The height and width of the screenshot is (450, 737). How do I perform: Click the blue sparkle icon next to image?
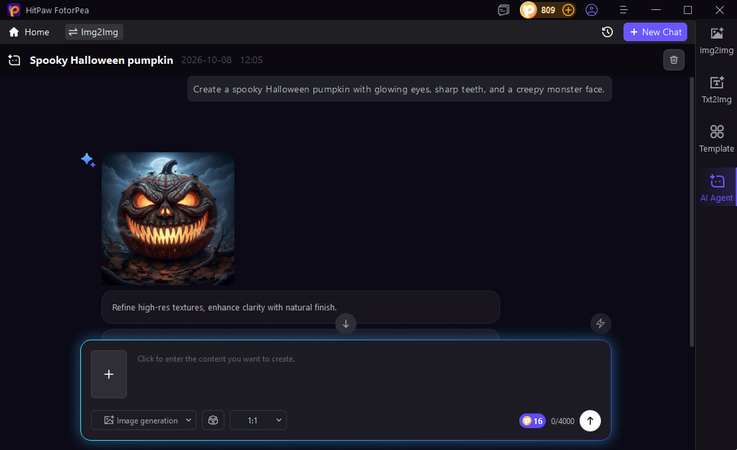[x=88, y=160]
